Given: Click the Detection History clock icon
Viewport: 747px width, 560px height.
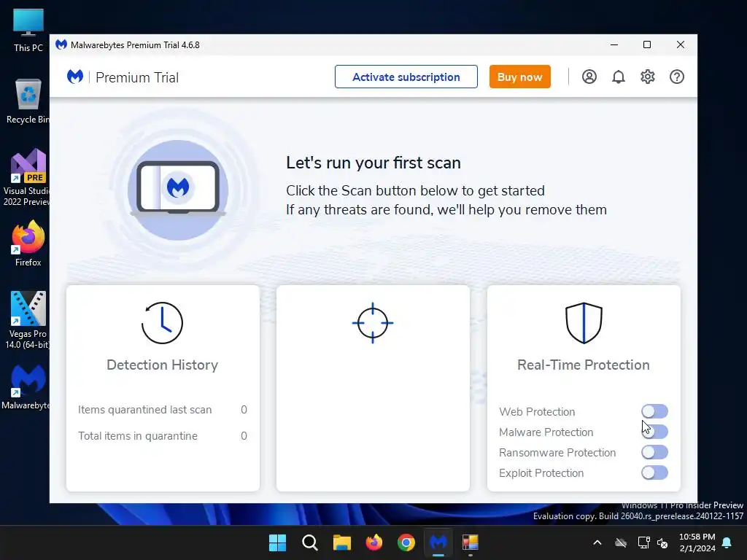Looking at the screenshot, I should (163, 323).
